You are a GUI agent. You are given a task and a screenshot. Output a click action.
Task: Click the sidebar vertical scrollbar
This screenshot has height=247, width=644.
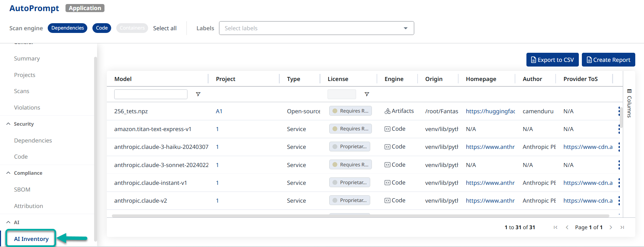click(x=95, y=149)
